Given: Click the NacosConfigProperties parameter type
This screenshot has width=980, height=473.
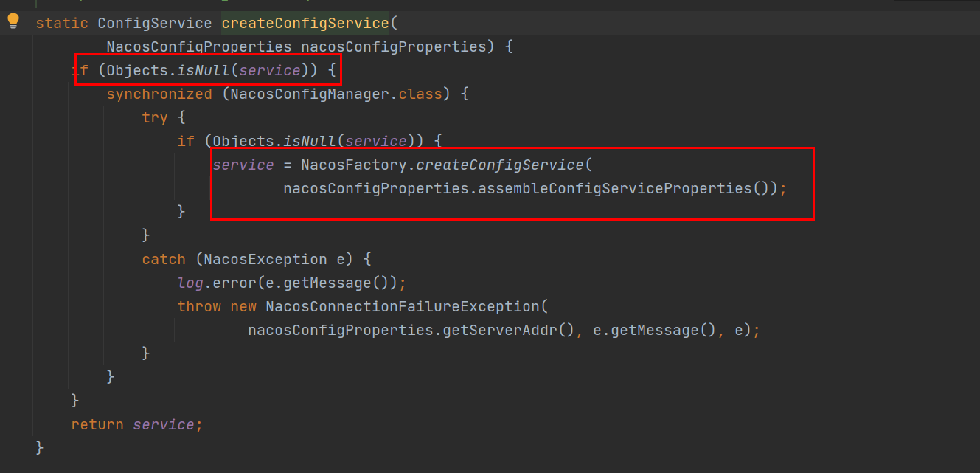Looking at the screenshot, I should tap(199, 46).
